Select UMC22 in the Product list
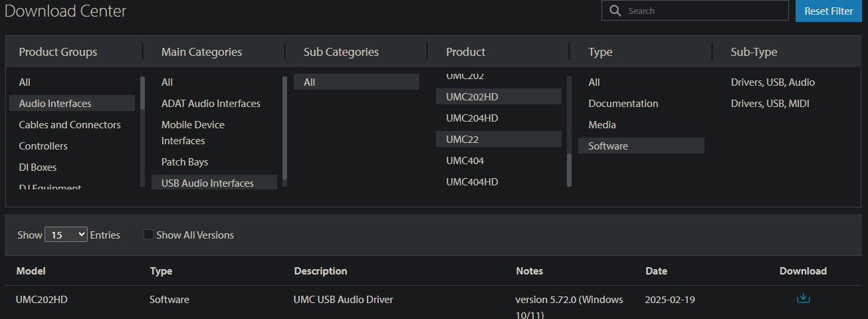 click(463, 140)
